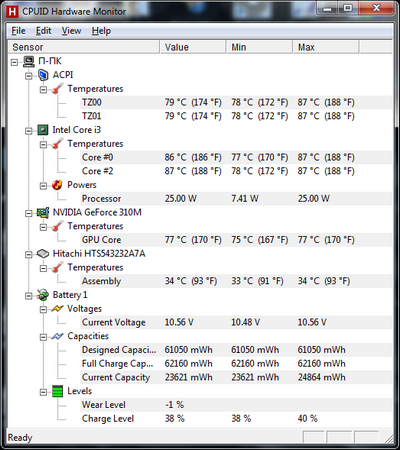Click the 25.00 W processor value
Screen dimensions: 400x450
click(x=181, y=199)
